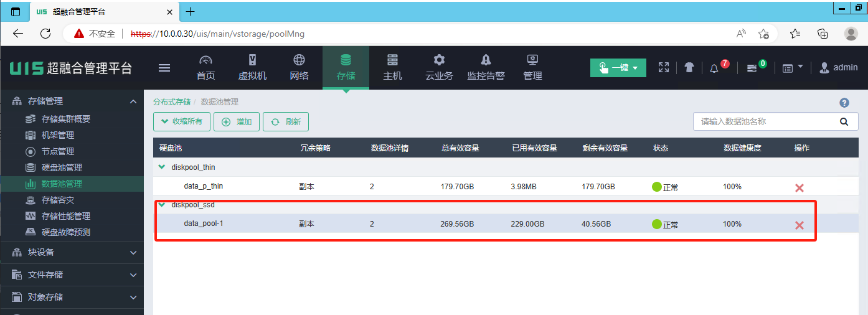This screenshot has height=315, width=868.
Task: Close the 超融合管理平台 browser tab
Action: tap(170, 12)
